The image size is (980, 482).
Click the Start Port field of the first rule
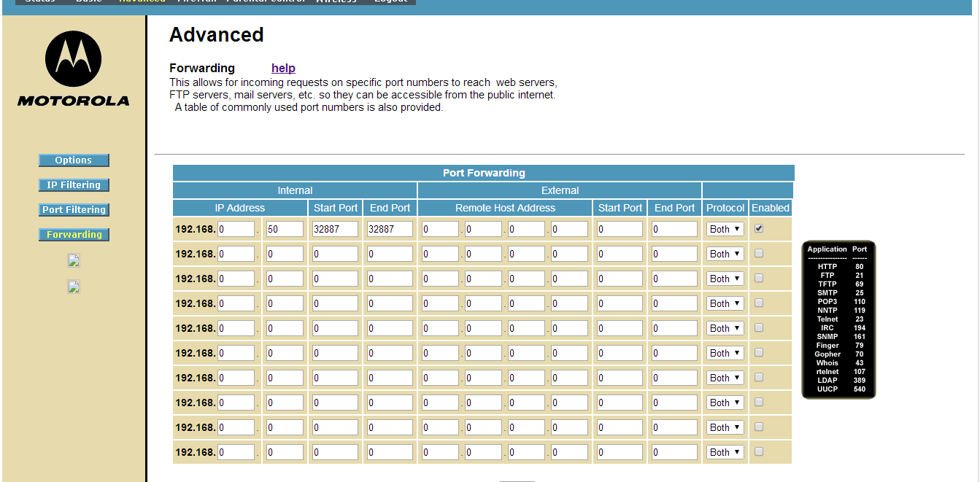tap(335, 228)
